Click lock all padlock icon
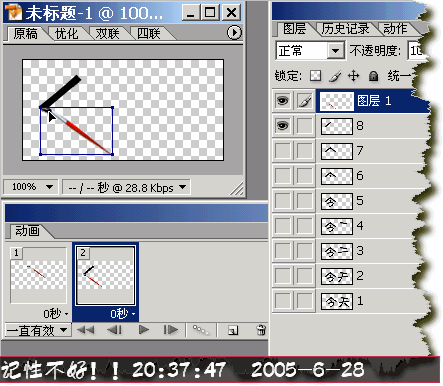The image size is (443, 386). (373, 76)
